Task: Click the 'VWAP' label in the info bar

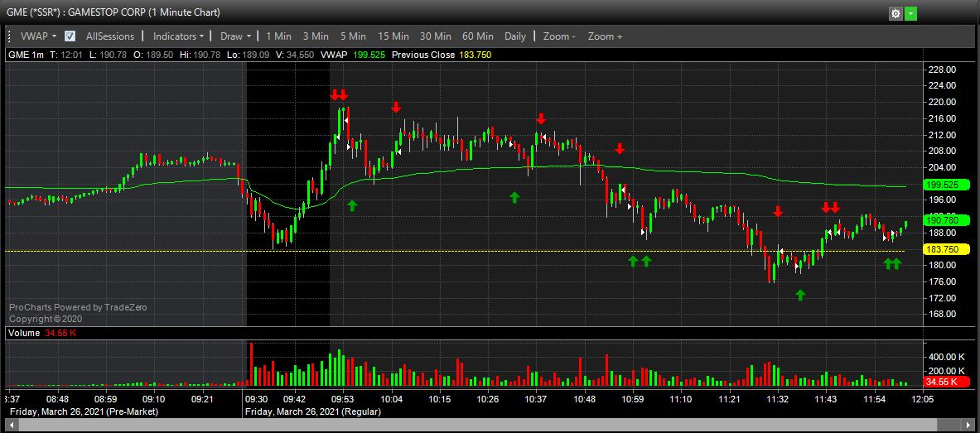Action: pyautogui.click(x=334, y=55)
